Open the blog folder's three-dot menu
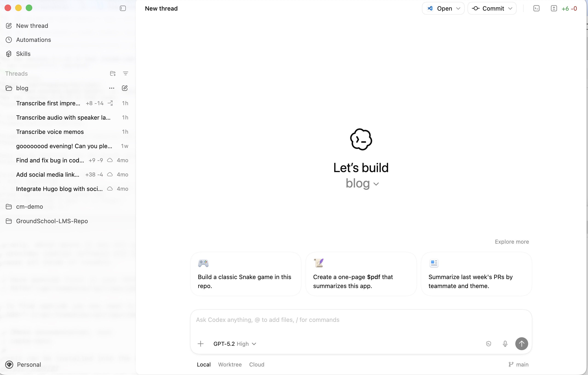 point(112,88)
